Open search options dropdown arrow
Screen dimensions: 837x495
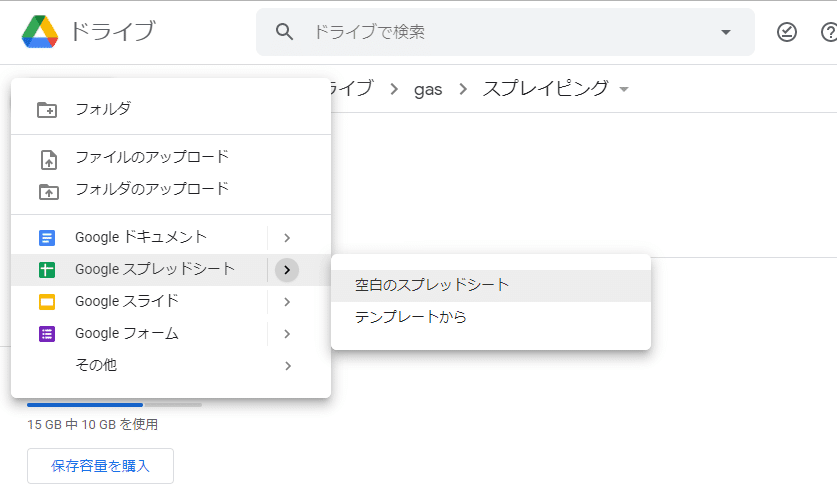725,32
